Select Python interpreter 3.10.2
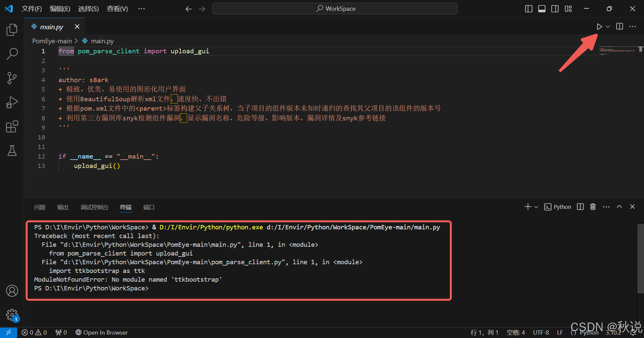This screenshot has width=644, height=338. click(614, 333)
